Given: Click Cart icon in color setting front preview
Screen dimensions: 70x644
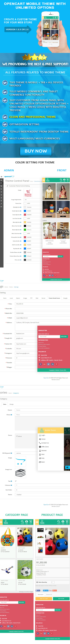Looking at the screenshot, I should click(x=67, y=180).
